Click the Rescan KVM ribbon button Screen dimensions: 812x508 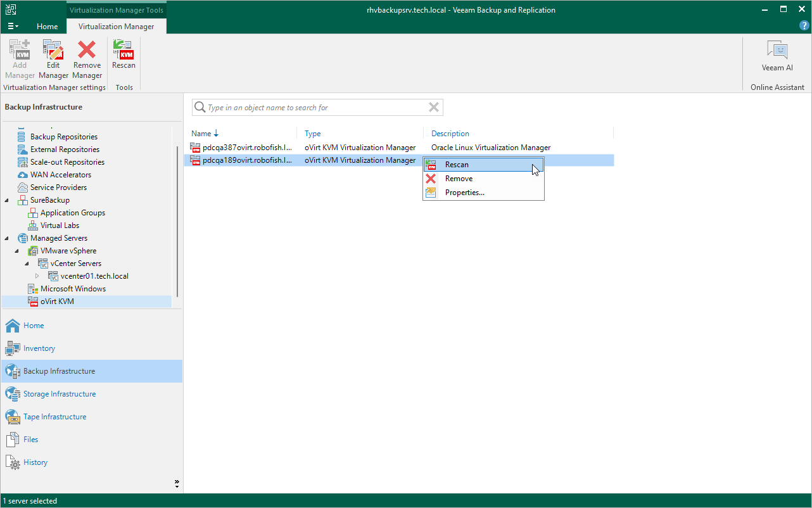(124, 54)
